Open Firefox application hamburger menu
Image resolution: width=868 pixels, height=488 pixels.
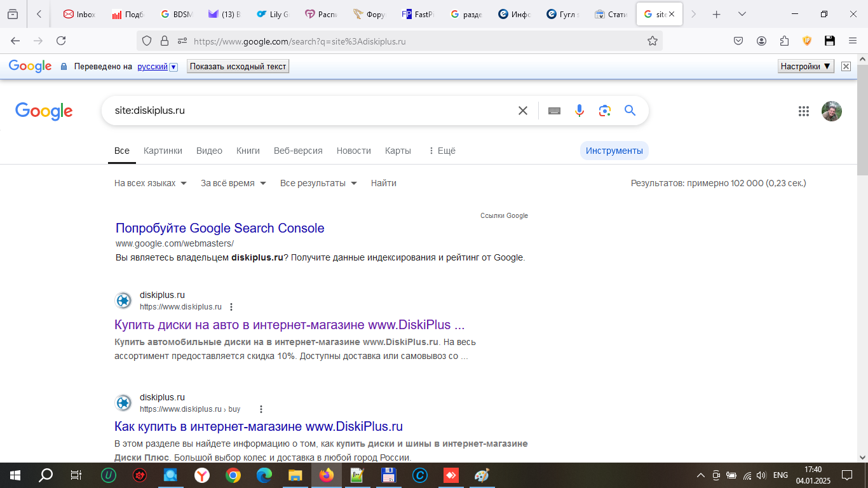coord(853,41)
